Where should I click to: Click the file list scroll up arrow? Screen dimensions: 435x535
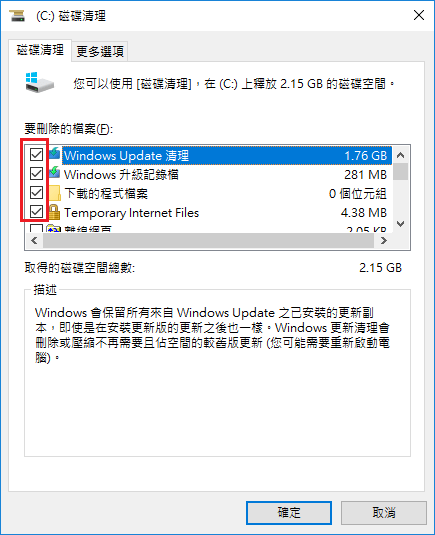tap(401, 155)
